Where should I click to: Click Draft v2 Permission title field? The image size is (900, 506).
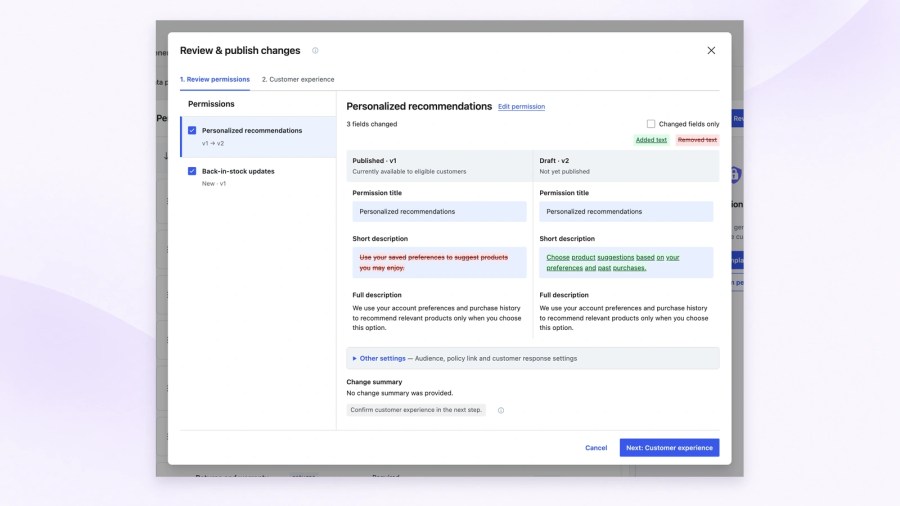point(626,212)
